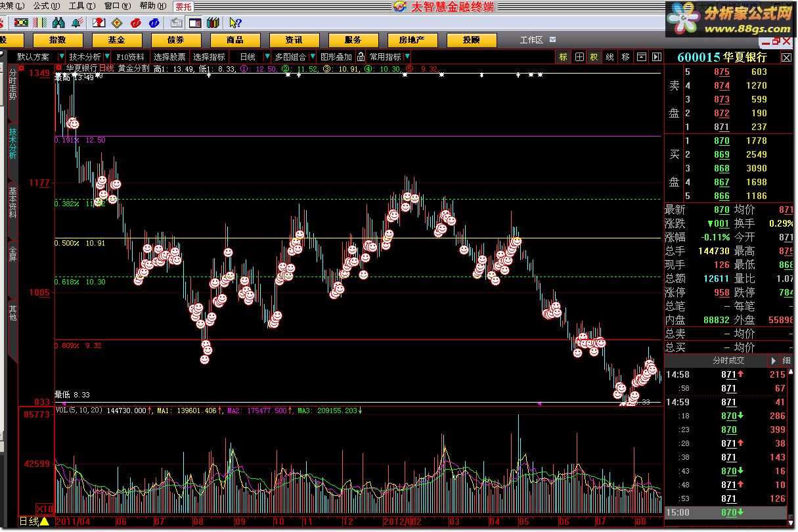Click the fax machine toolbar icon
This screenshot has height=532, width=798.
point(176,23)
